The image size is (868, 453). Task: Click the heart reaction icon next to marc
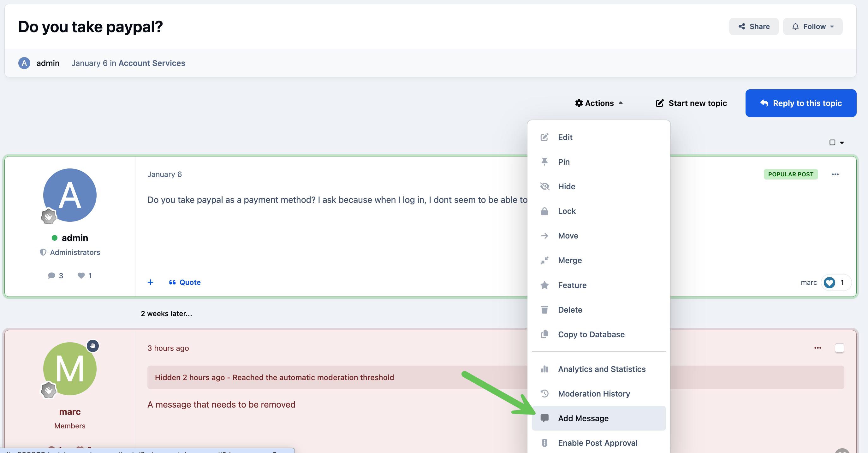(829, 282)
